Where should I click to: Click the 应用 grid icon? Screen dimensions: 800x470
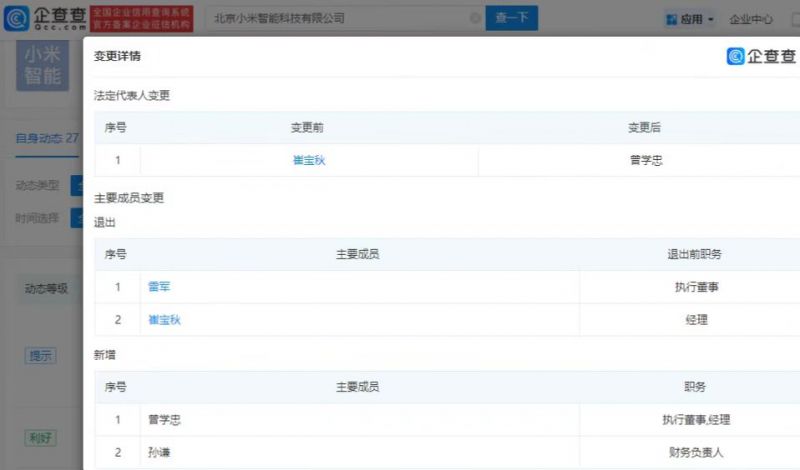click(671, 19)
